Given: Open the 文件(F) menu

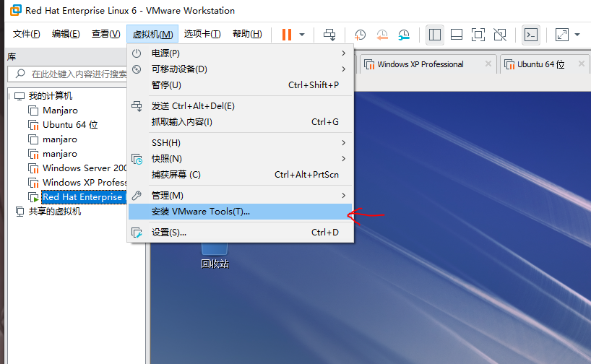Looking at the screenshot, I should [27, 34].
